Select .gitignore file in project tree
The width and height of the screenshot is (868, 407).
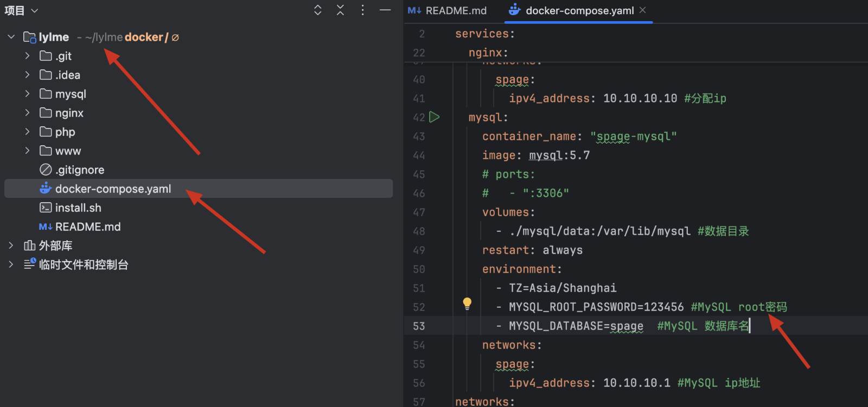coord(79,170)
